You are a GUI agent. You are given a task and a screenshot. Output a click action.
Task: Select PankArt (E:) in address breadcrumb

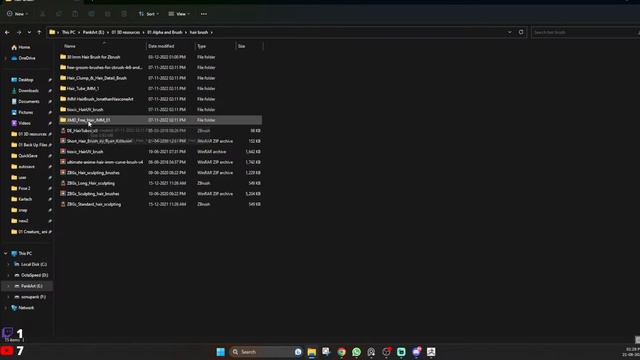coord(93,32)
